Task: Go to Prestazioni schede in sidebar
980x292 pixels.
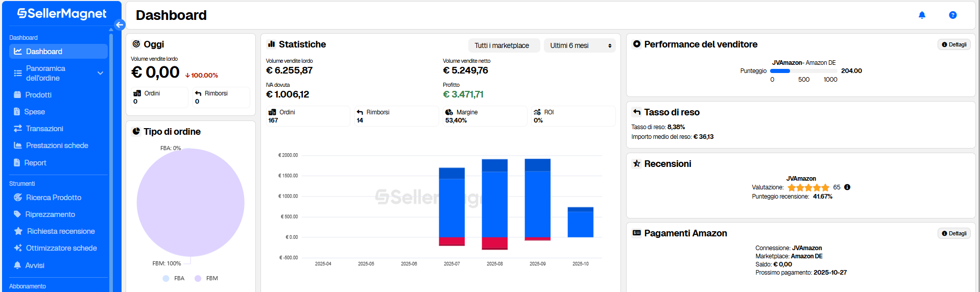Action: pos(57,145)
